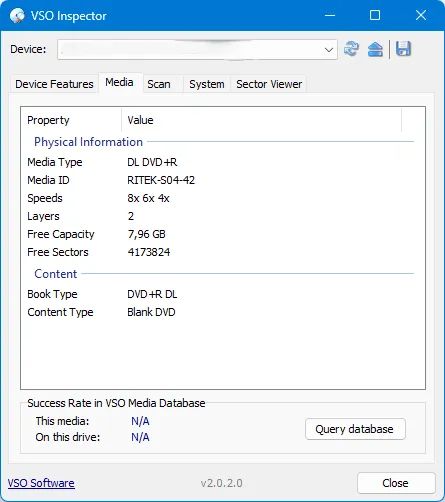Open the Sector Viewer tab
Viewport: 445px width, 502px height.
point(269,84)
